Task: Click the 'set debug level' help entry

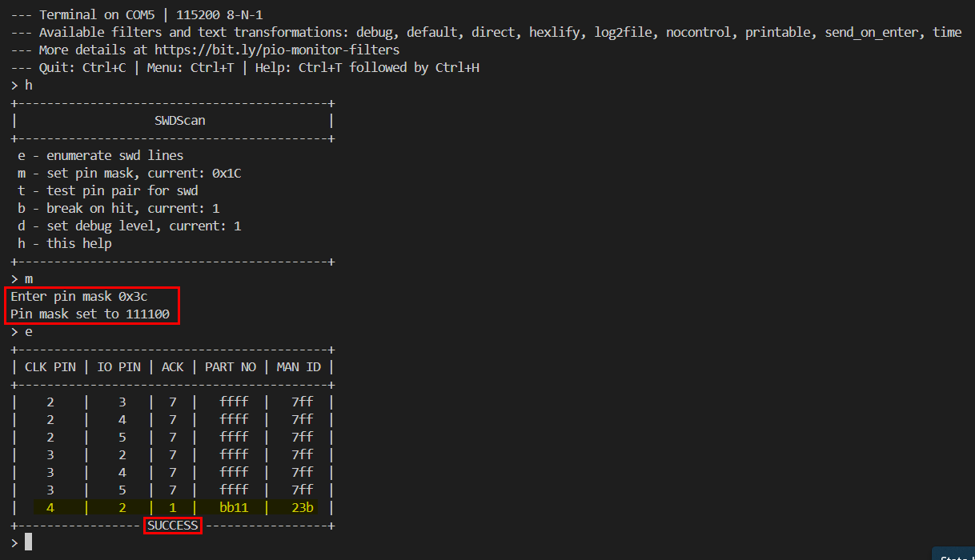Action: pos(130,226)
